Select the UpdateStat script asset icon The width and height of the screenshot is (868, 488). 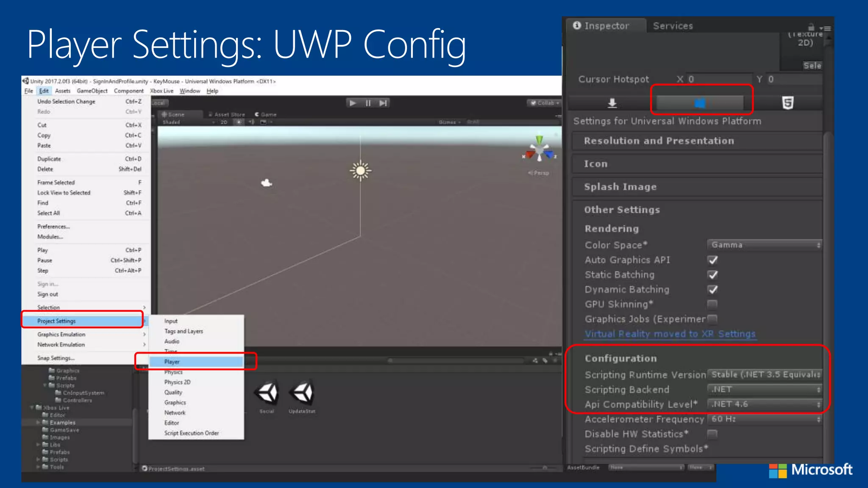(x=302, y=393)
